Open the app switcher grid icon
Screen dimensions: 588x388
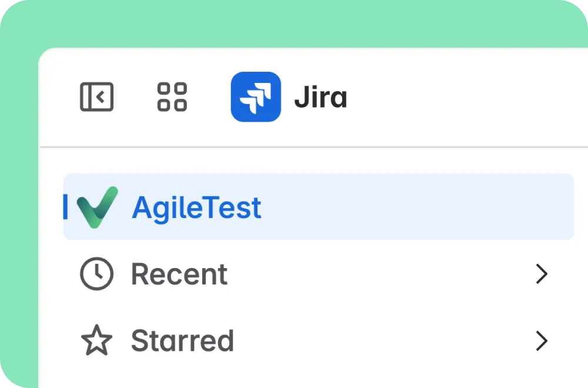pyautogui.click(x=172, y=97)
